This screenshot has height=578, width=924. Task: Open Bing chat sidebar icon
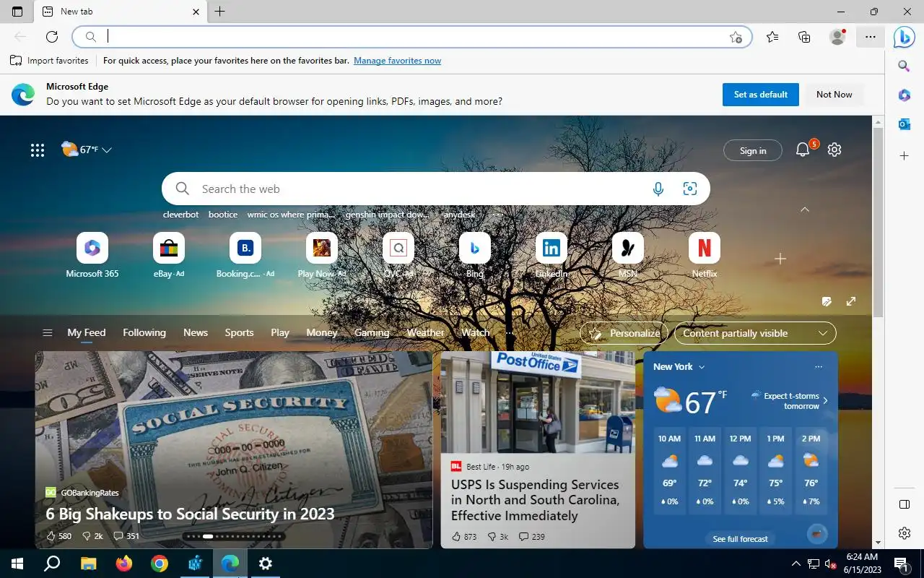905,37
